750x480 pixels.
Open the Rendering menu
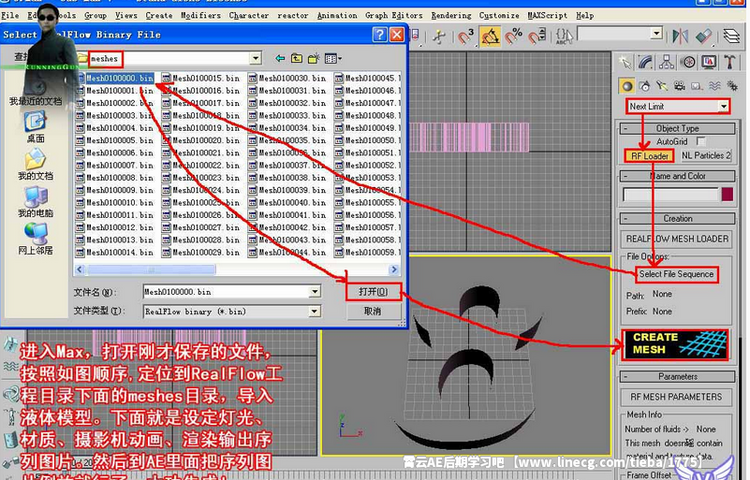(451, 15)
